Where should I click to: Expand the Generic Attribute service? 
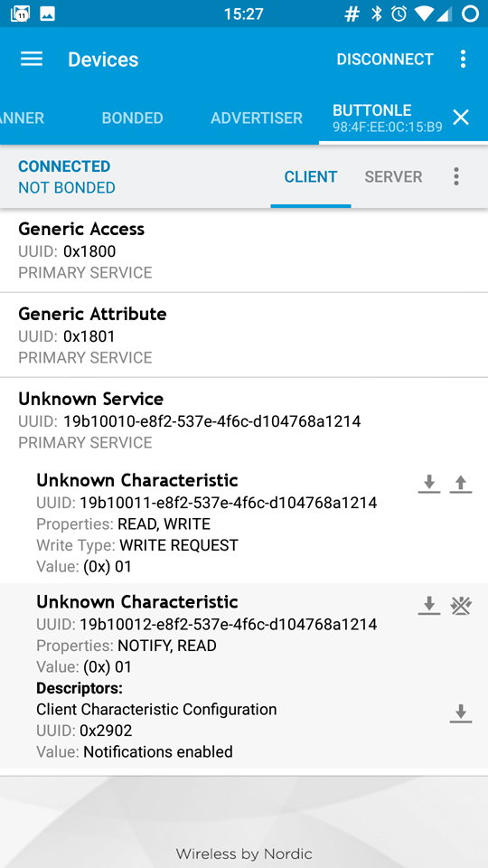244,335
